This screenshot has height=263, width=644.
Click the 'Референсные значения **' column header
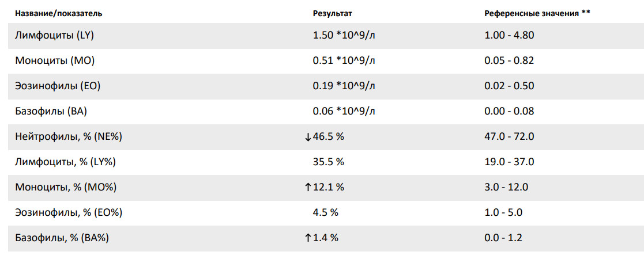537,13
